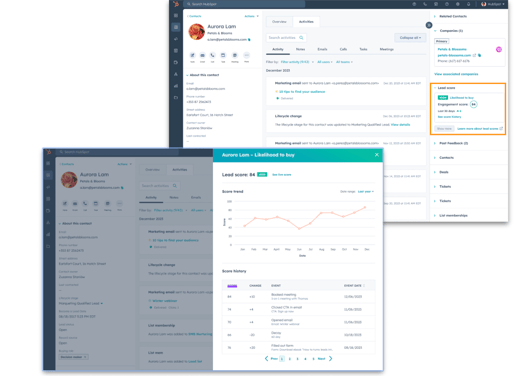Open the Notes activity tab
514x376 pixels.
click(300, 49)
